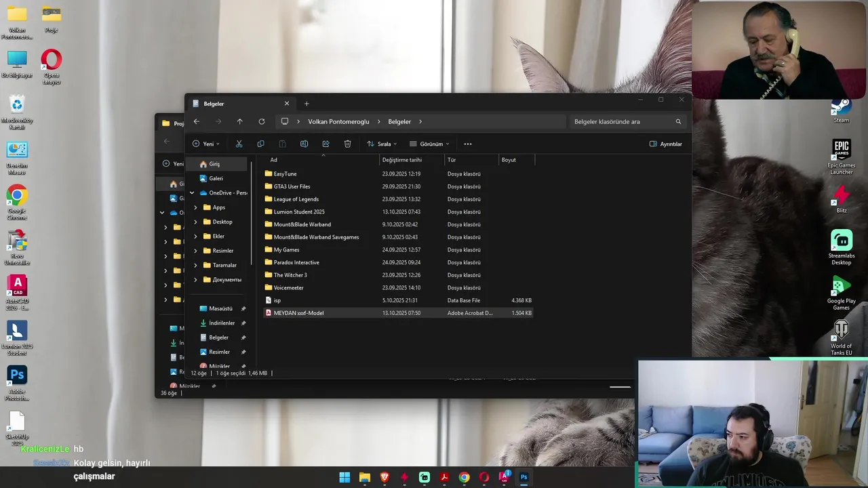Viewport: 868px width, 488px height.
Task: Click the Copy icon in Belgeler toolbar
Action: (x=260, y=144)
